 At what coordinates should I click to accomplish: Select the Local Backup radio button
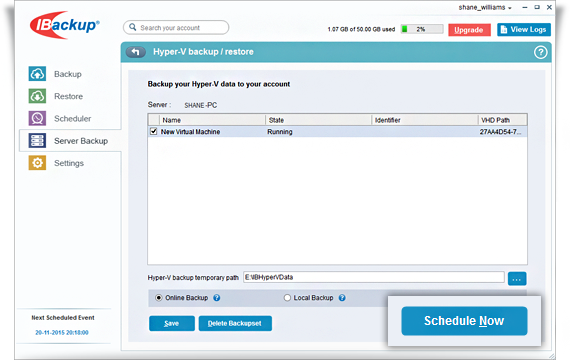(x=287, y=298)
